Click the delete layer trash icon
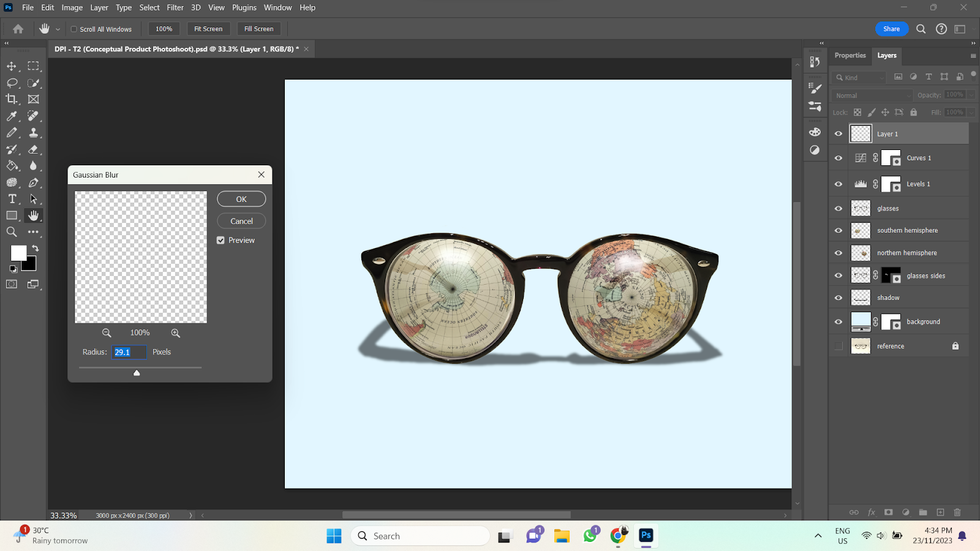 [x=957, y=512]
